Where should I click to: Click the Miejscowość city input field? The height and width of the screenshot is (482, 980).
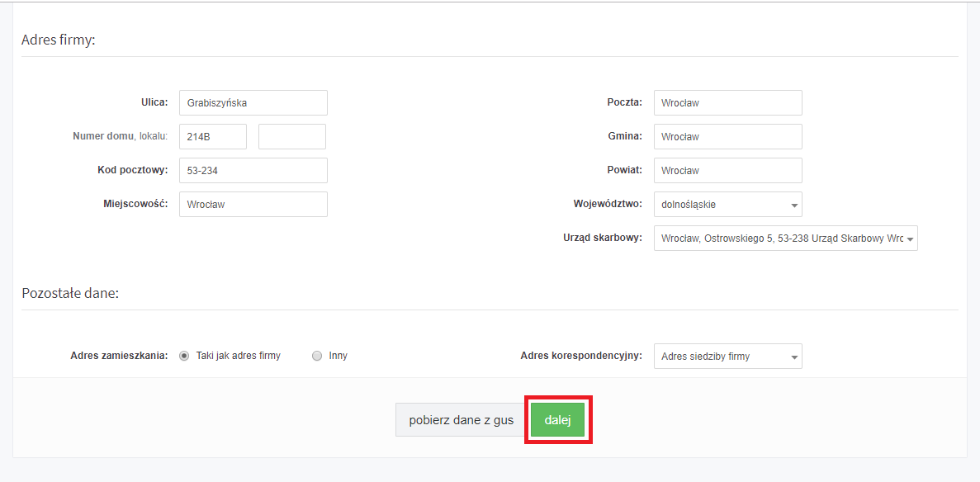pos(253,205)
